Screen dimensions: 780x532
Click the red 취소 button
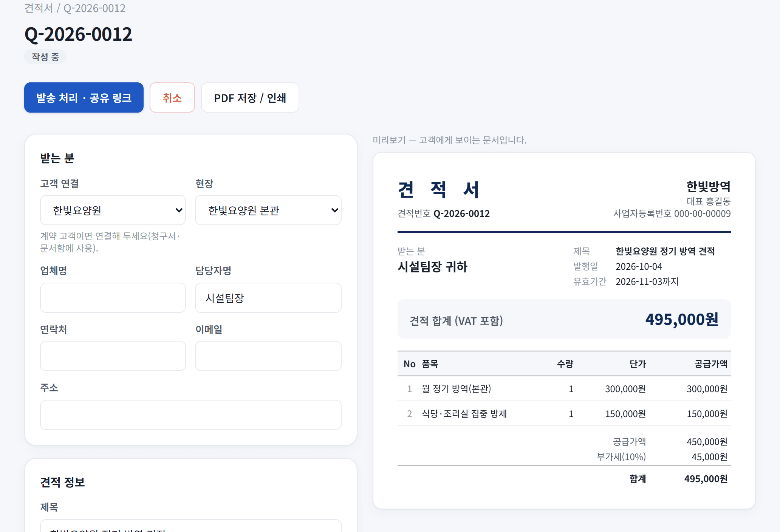click(172, 97)
